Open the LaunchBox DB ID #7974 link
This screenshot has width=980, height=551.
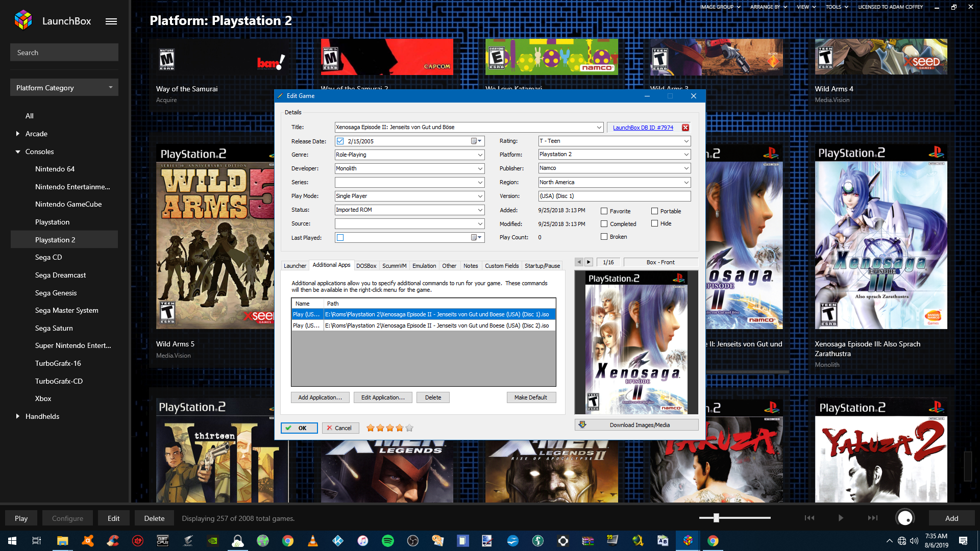[643, 128]
